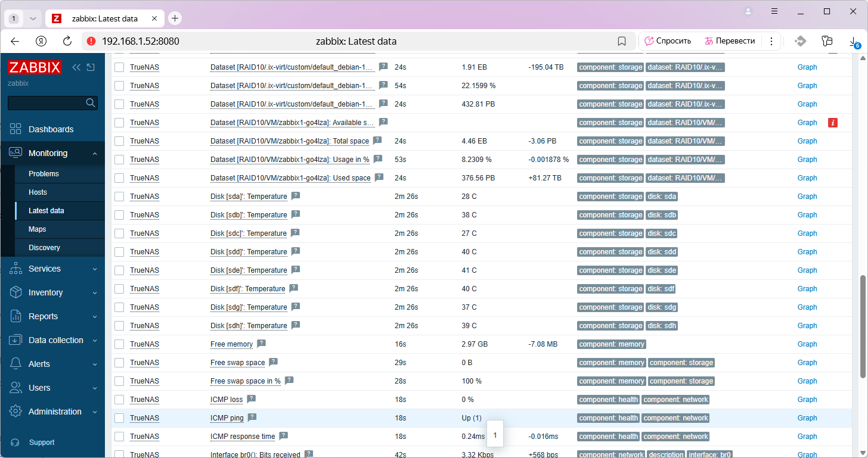Image resolution: width=868 pixels, height=458 pixels.
Task: Open browser downloads icon
Action: click(853, 42)
